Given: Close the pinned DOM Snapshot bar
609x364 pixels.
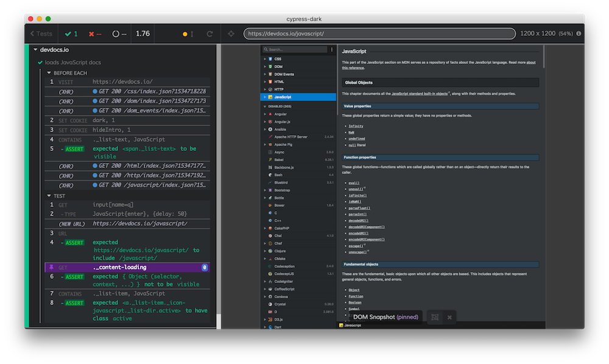Looking at the screenshot, I should pyautogui.click(x=449, y=317).
